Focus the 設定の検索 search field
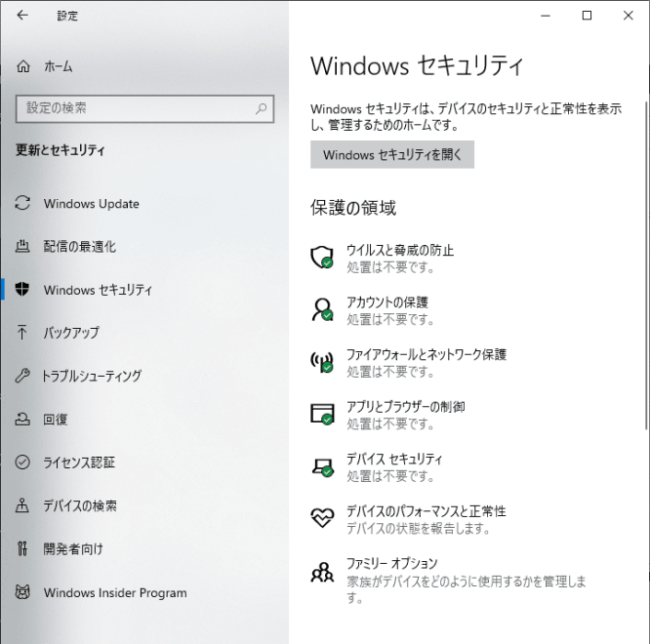 [x=144, y=108]
